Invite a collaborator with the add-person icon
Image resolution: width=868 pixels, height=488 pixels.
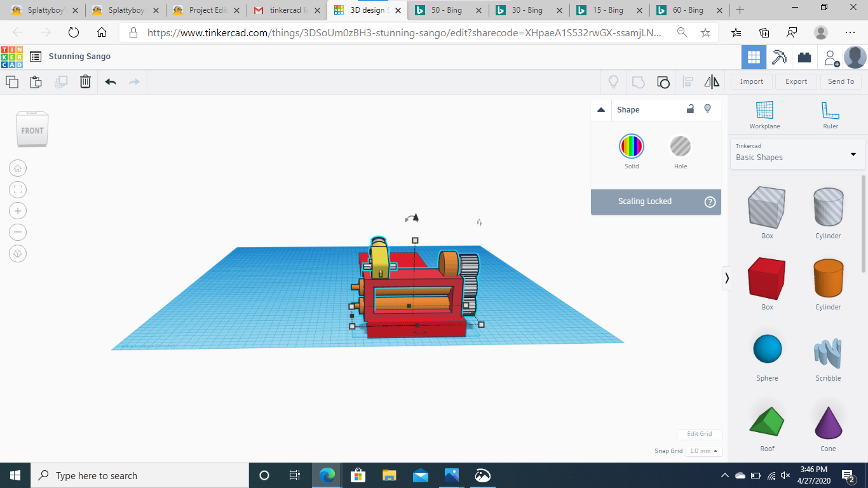(831, 58)
